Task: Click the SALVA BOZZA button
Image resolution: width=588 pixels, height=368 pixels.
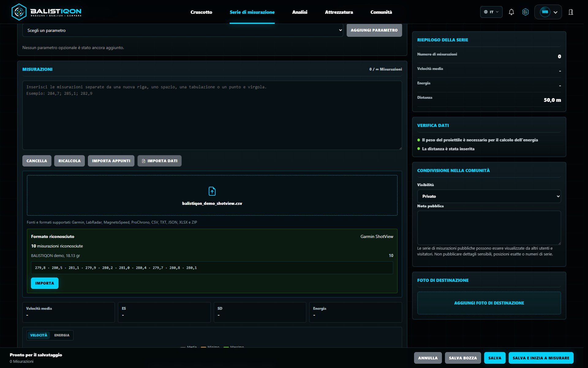Action: (x=463, y=358)
